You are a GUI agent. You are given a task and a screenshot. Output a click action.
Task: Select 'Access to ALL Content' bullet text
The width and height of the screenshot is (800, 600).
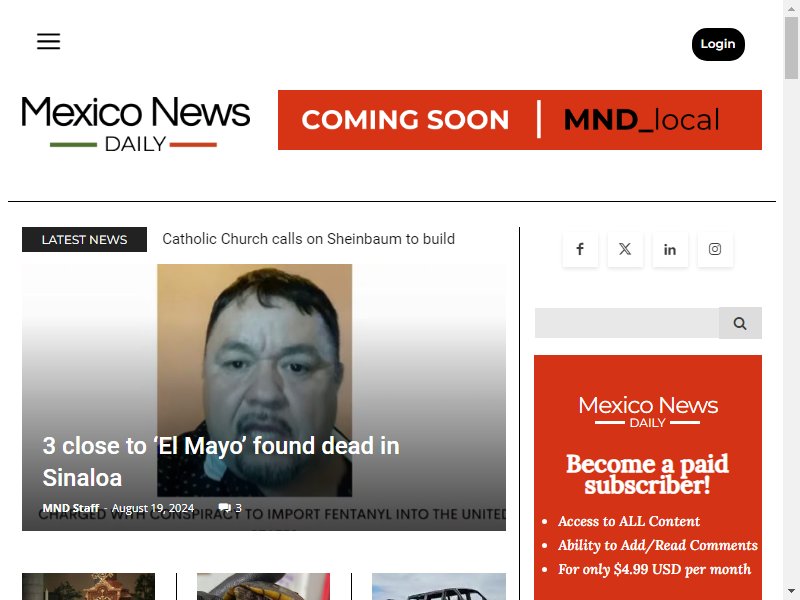tap(629, 521)
